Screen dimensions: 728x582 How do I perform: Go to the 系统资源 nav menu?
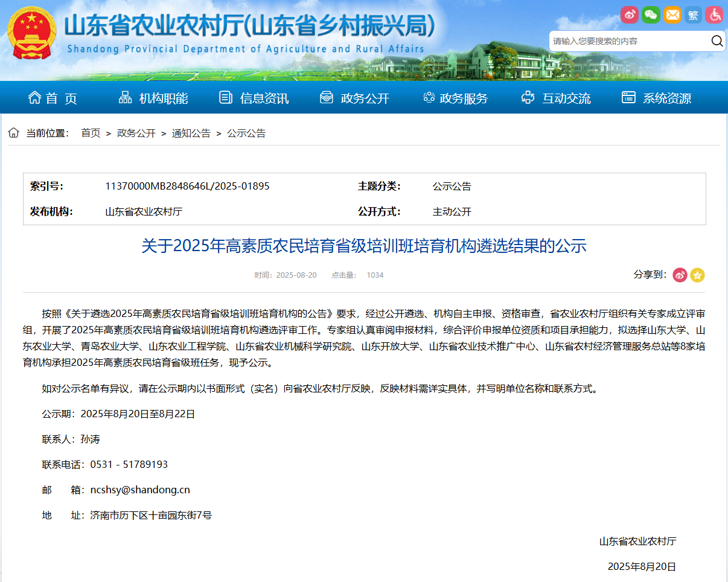(x=667, y=98)
